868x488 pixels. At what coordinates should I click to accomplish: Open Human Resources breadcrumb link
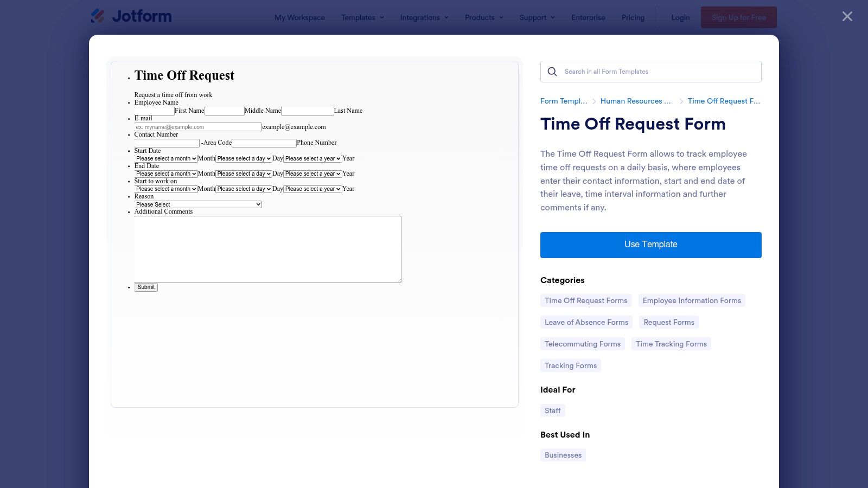pyautogui.click(x=635, y=101)
